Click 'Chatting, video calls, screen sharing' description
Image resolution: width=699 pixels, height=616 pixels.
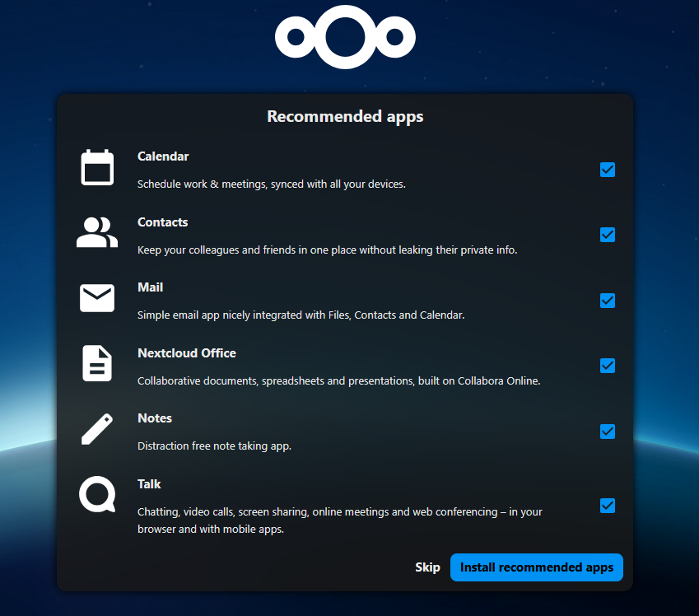[x=340, y=520]
